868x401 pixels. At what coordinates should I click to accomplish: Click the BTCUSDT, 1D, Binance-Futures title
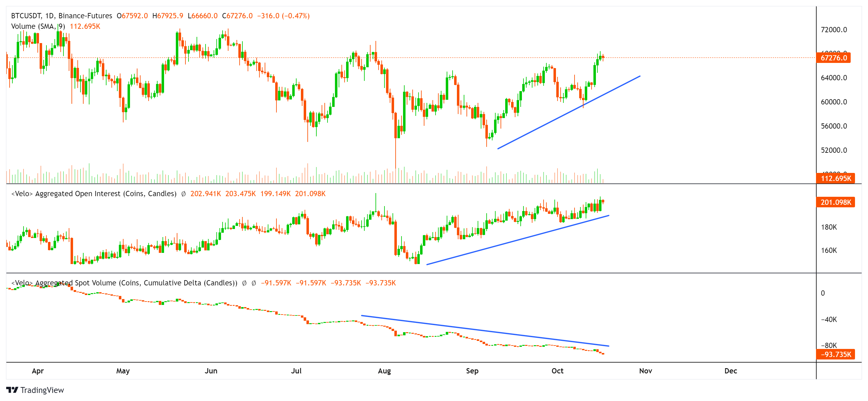pos(62,16)
